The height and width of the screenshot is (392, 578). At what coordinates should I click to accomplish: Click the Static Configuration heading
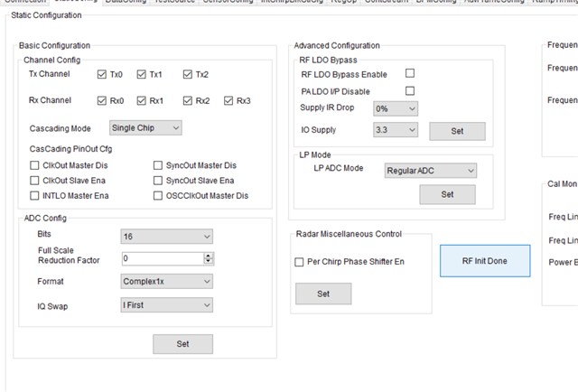(46, 15)
